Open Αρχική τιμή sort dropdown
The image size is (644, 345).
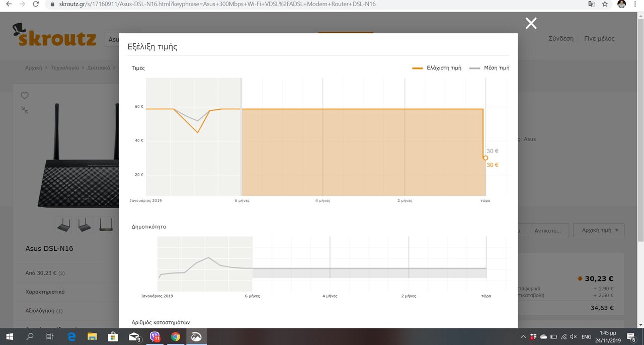click(599, 230)
